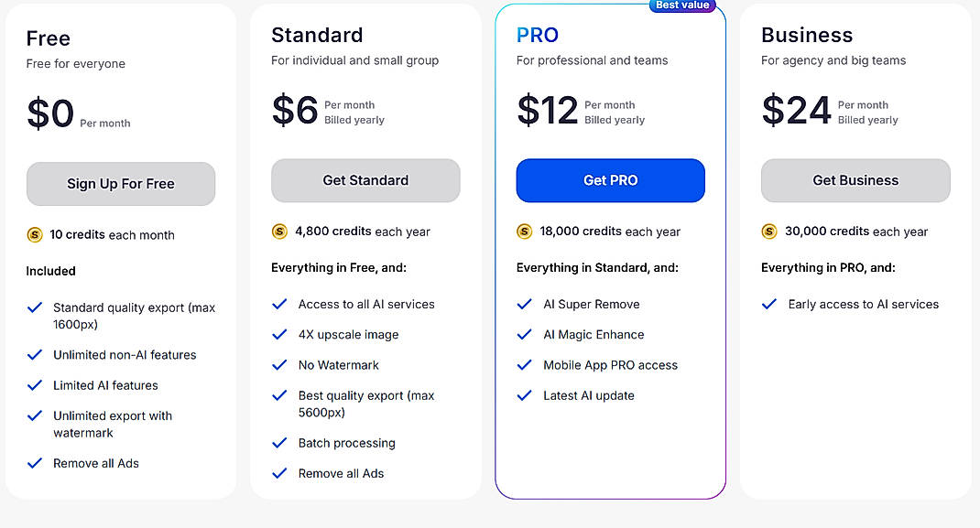Screen dimensions: 980x528
Task: Click the coin icon beside 30,000 credits
Action: point(768,232)
